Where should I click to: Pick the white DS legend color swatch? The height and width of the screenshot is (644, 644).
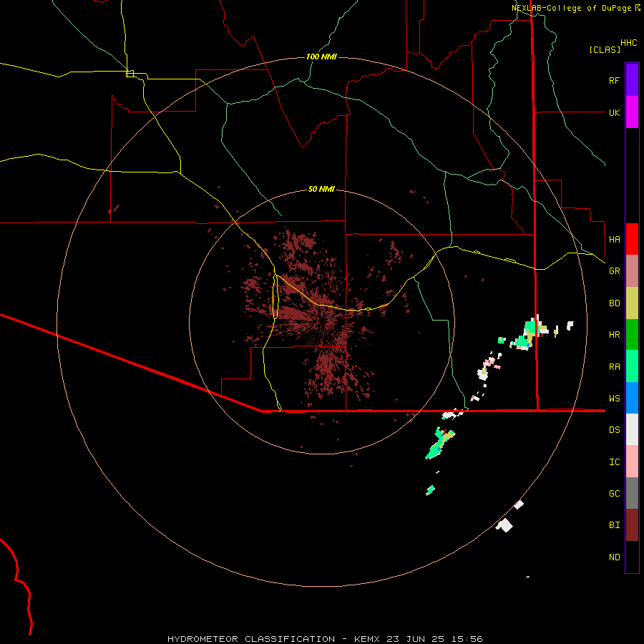pos(632,429)
